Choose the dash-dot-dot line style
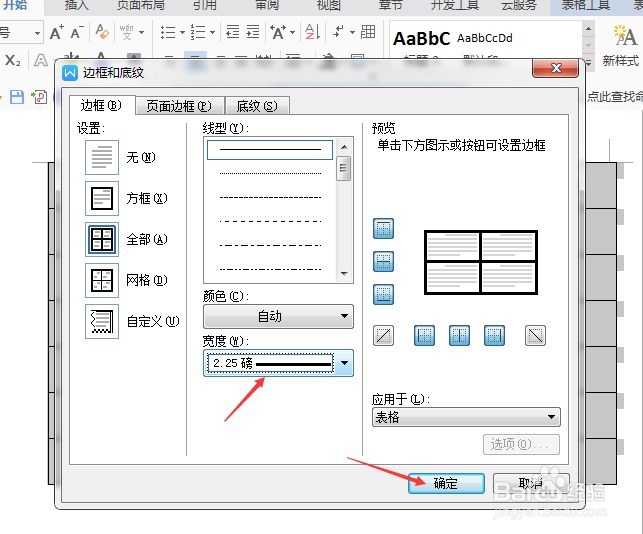643x534 pixels. coord(270,269)
